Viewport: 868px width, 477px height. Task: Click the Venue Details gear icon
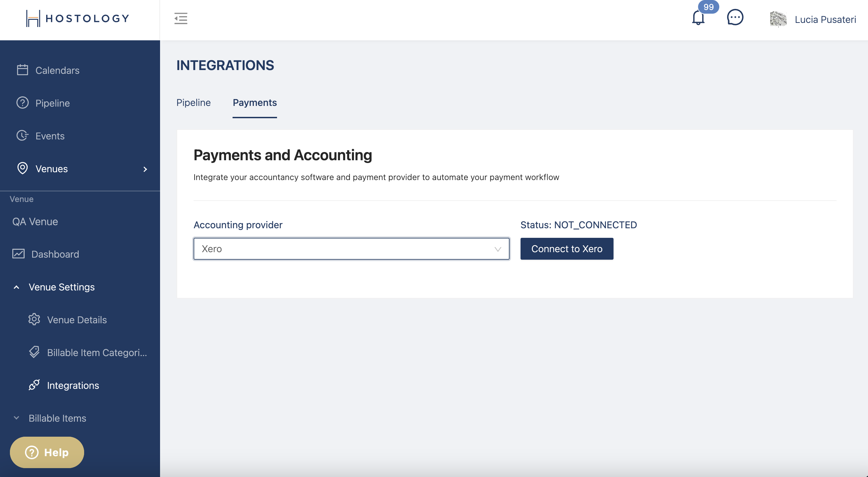(x=34, y=319)
